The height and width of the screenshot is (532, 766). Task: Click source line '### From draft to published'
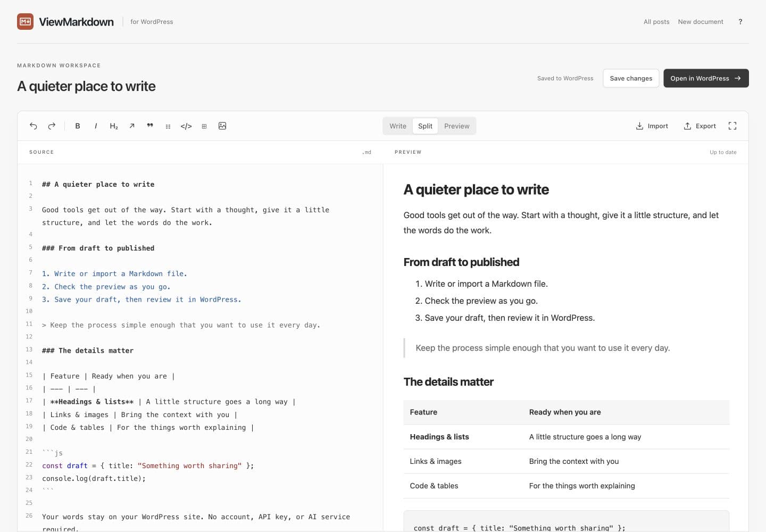click(x=98, y=248)
